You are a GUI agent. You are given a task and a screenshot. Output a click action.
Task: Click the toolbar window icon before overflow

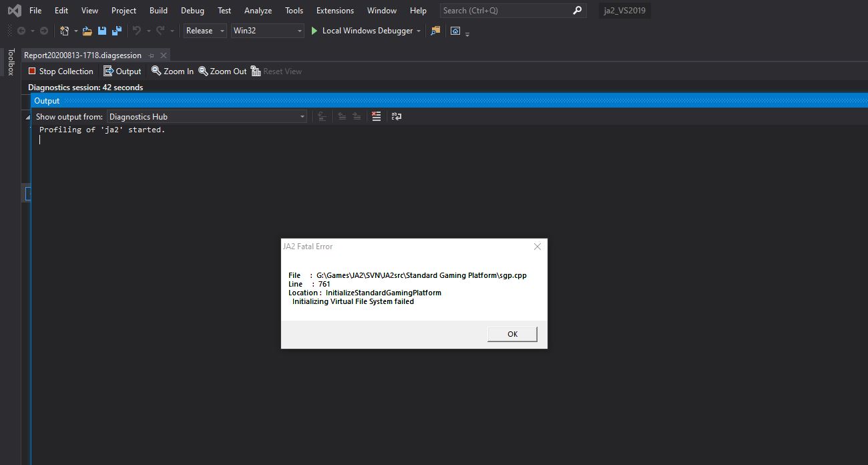point(455,31)
